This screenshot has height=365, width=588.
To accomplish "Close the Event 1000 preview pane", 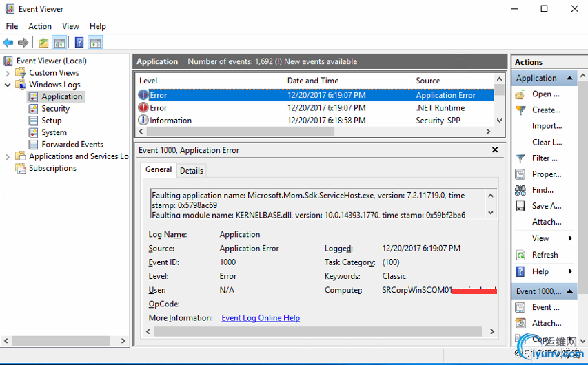I will [x=495, y=150].
